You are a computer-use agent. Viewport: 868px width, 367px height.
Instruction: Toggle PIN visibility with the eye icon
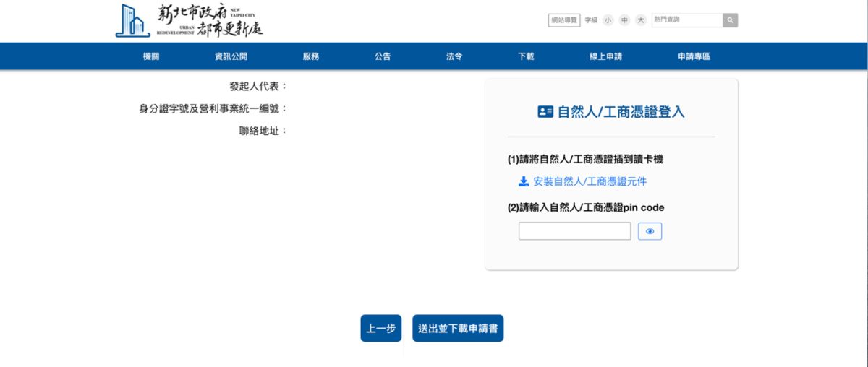coord(650,231)
